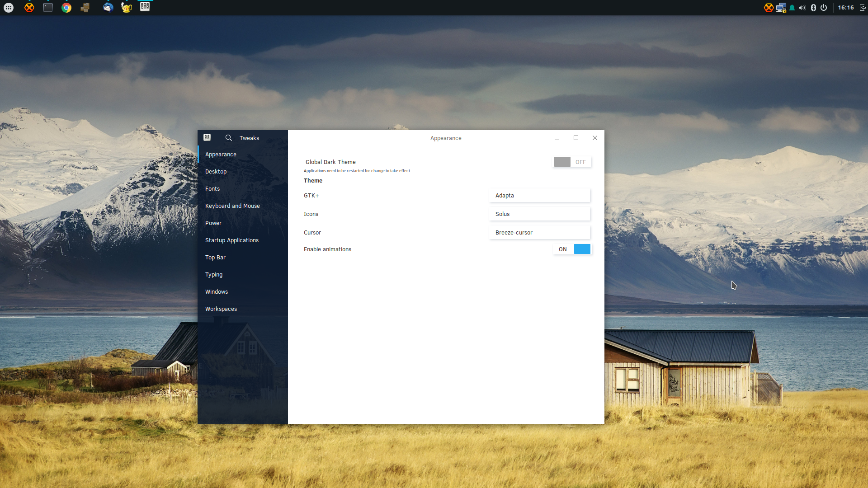Open the Terminal launcher
This screenshot has width=868, height=488.
[48, 8]
